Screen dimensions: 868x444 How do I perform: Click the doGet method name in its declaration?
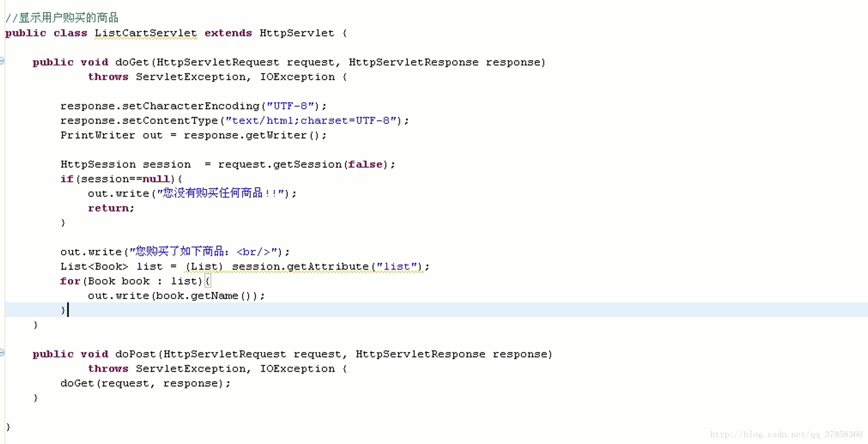coord(132,62)
